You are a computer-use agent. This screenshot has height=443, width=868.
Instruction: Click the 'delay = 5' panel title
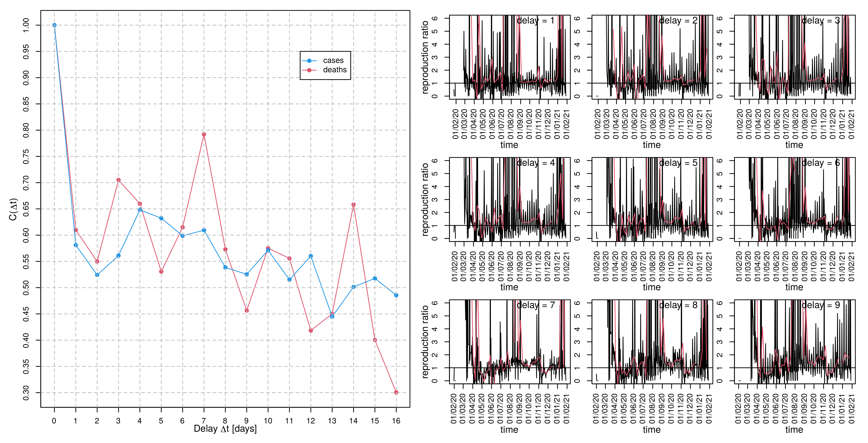click(678, 163)
